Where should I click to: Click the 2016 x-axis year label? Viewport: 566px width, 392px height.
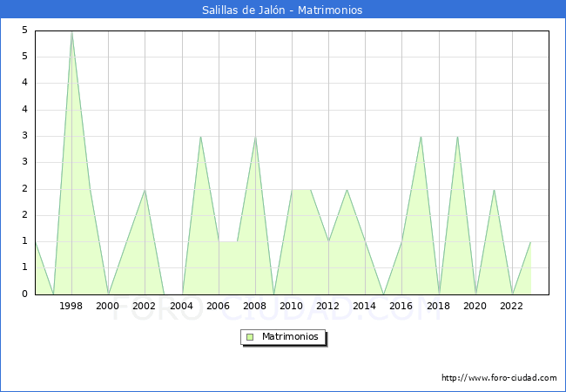pos(401,306)
